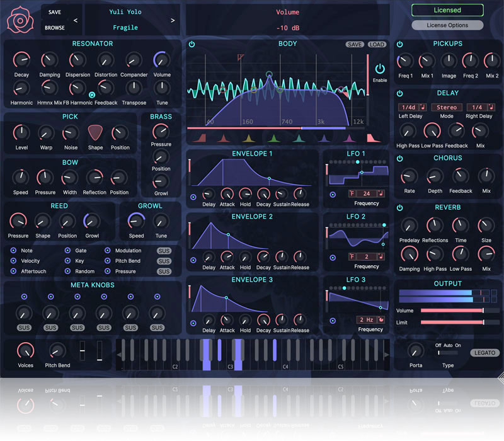
Task: Select the green band filter shape icon
Action: tap(274, 138)
